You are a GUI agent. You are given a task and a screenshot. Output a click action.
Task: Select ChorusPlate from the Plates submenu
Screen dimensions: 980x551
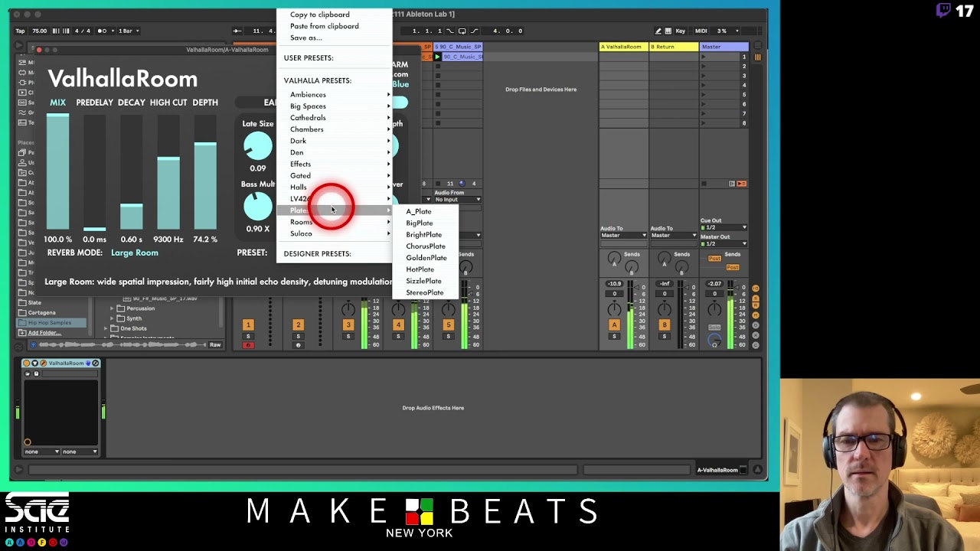pos(426,246)
